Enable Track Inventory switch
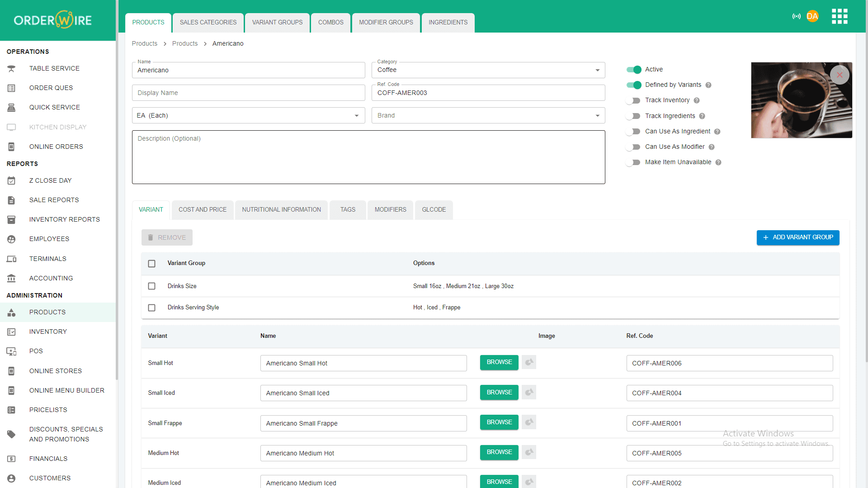This screenshot has height=488, width=868. pos(633,100)
